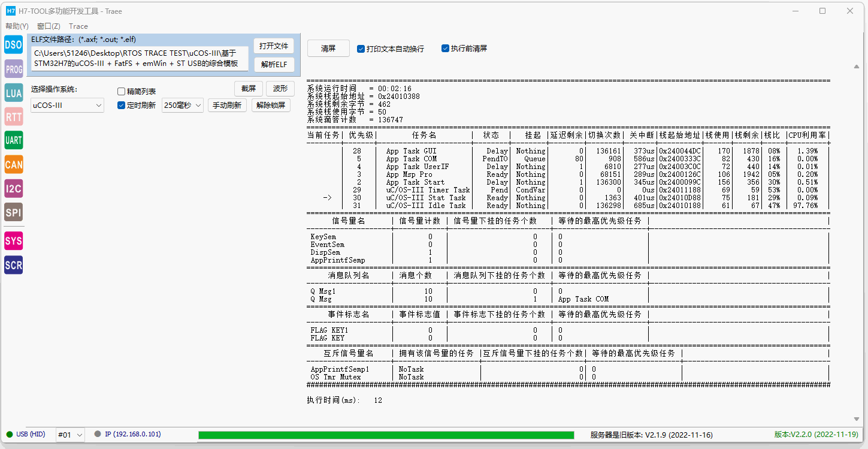Viewport: 868px width, 449px height.
Task: Select the LUA script module
Action: [13, 93]
